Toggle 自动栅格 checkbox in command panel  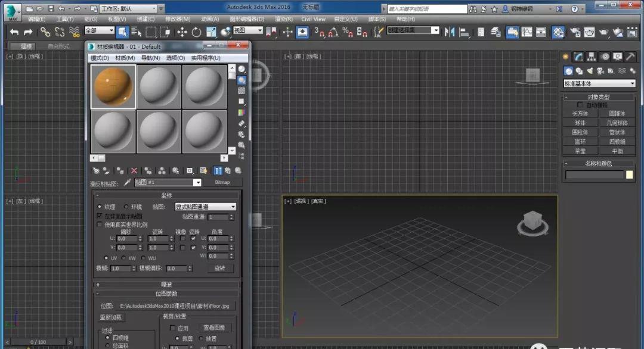pyautogui.click(x=580, y=105)
